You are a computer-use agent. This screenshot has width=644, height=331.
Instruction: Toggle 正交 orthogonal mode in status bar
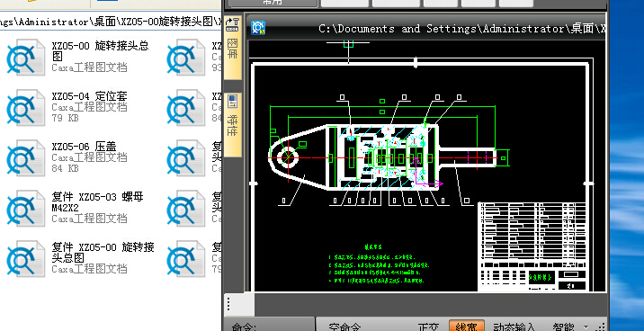click(428, 327)
